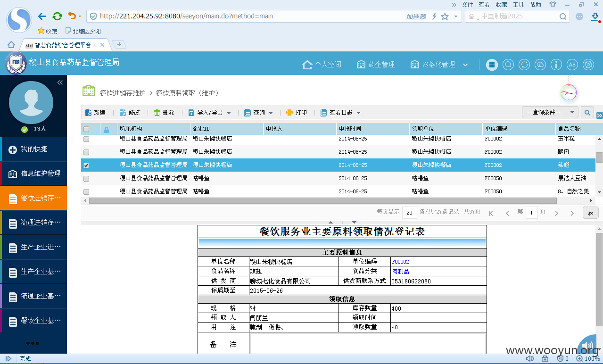
Task: Expand advanced search double-arrow icon
Action: (x=599, y=116)
